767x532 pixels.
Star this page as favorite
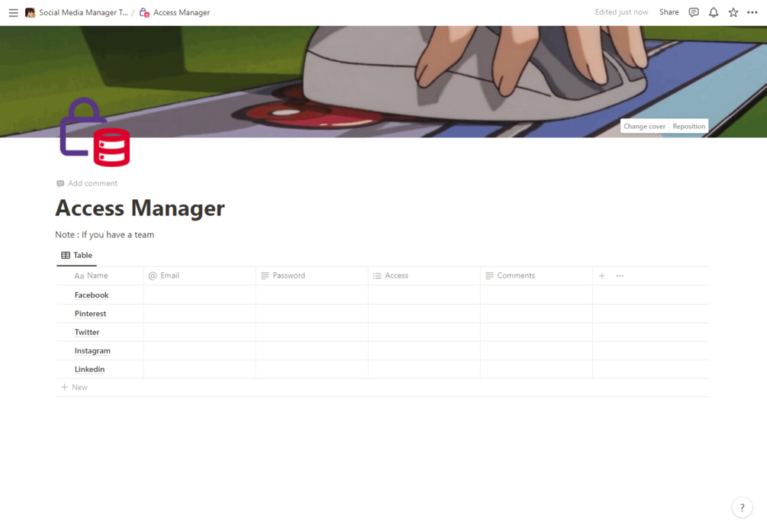733,12
